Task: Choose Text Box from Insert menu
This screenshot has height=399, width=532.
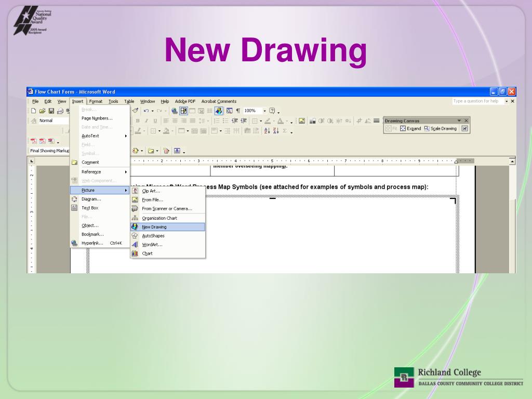Action: 100,208
